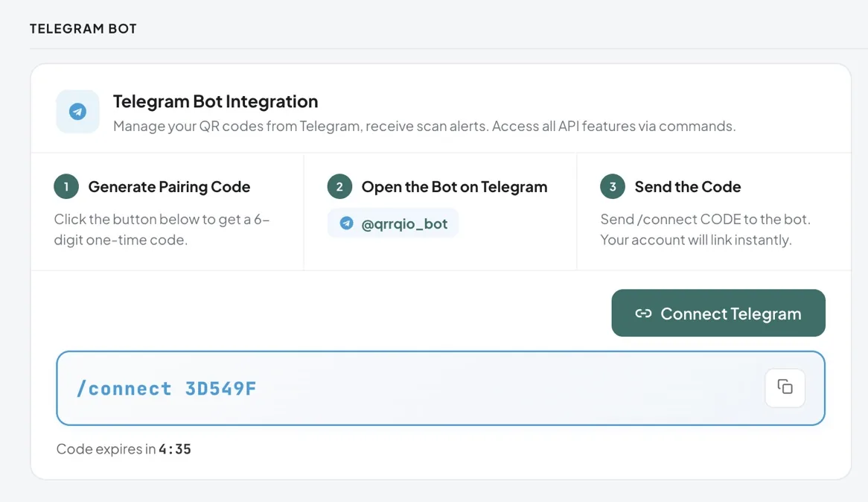
Task: Click the step 3 circle badge
Action: pyautogui.click(x=612, y=187)
